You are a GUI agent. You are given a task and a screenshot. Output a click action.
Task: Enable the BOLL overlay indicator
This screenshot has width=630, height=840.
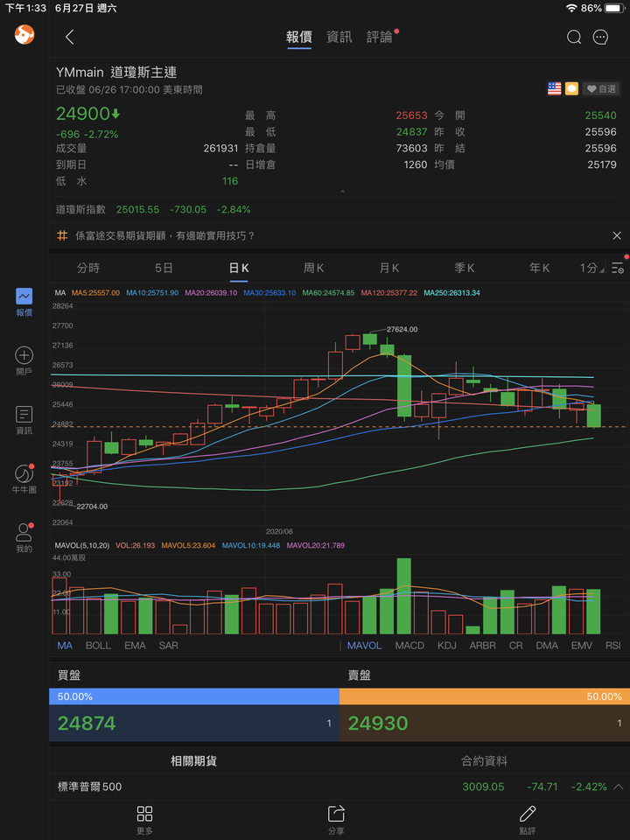pyautogui.click(x=99, y=646)
